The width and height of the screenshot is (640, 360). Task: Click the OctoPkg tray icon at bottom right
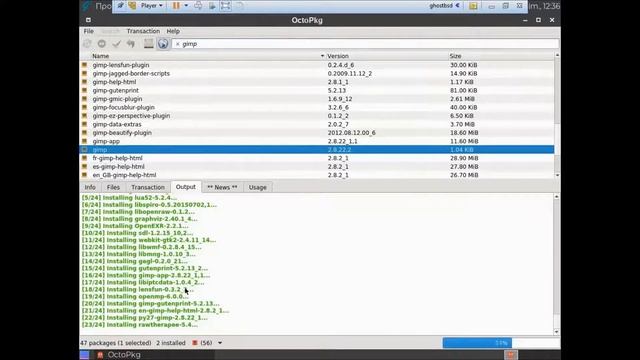click(x=511, y=355)
